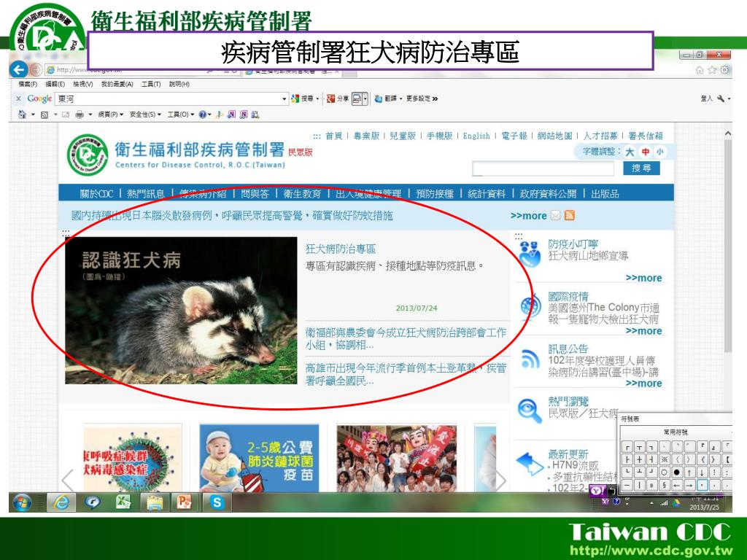Screen dimensions: 747x560
Task: Click the Google+ share (分享) button
Action: point(337,98)
